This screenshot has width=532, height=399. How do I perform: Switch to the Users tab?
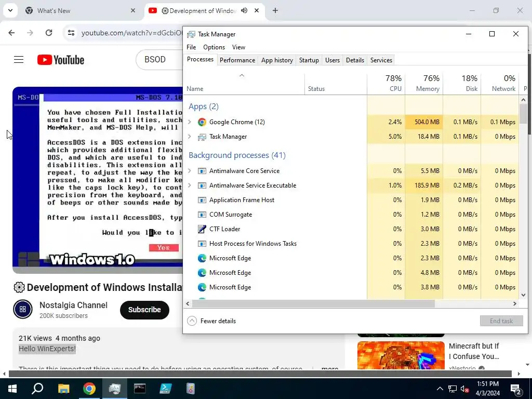(332, 60)
